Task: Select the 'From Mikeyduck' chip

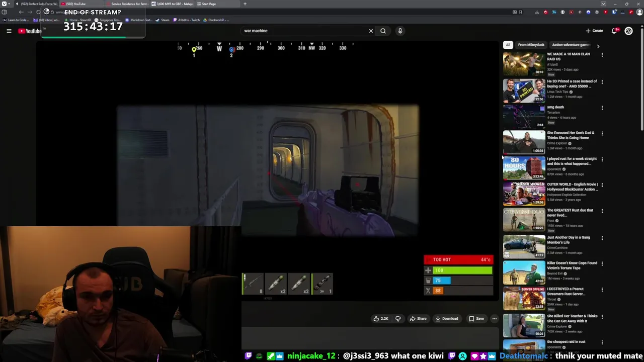Action: (x=531, y=45)
